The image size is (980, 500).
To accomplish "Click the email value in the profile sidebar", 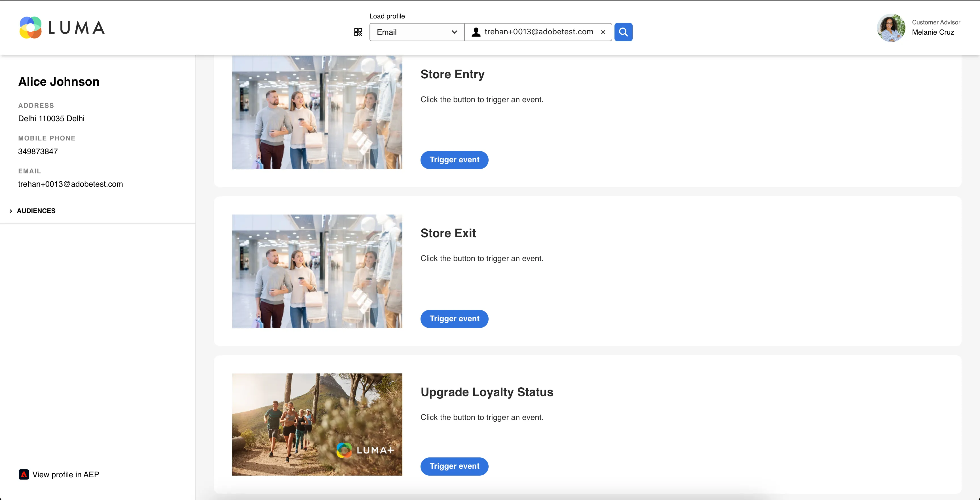I will pyautogui.click(x=70, y=184).
